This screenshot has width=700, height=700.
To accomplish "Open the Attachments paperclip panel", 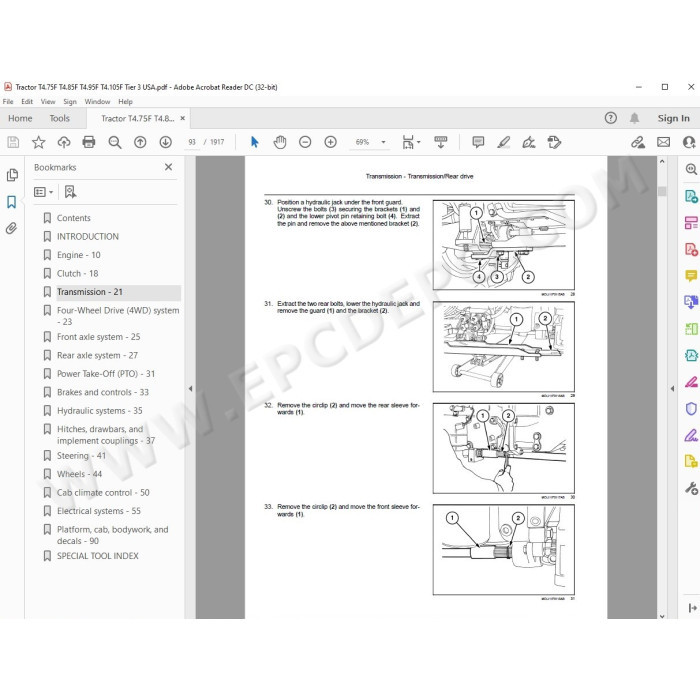I will click(12, 228).
